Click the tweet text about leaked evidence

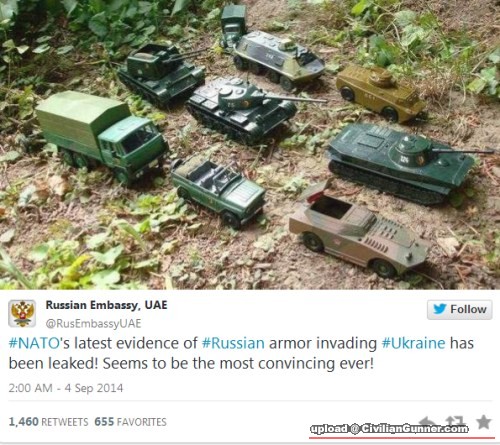(x=241, y=353)
